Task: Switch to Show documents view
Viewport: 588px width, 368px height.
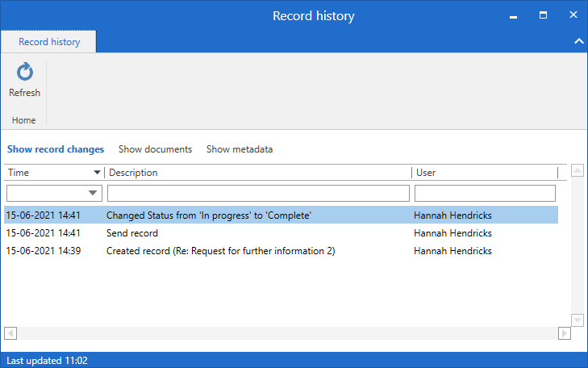Action: (155, 149)
